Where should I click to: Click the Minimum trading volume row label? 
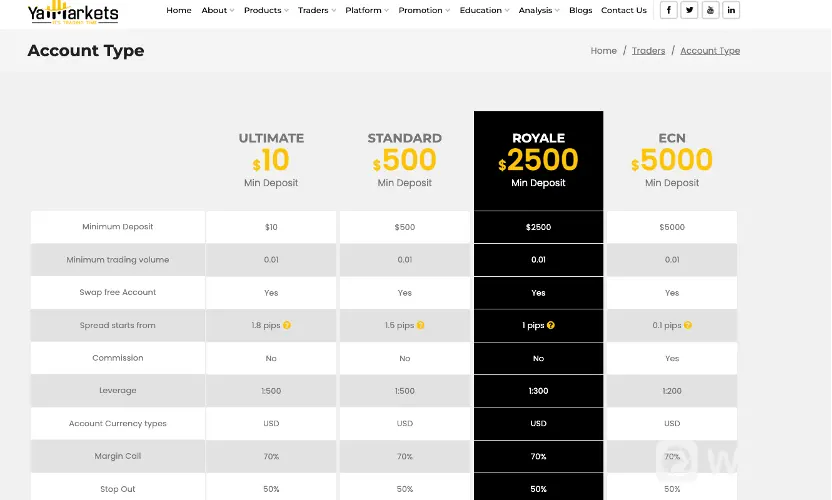[x=118, y=260]
